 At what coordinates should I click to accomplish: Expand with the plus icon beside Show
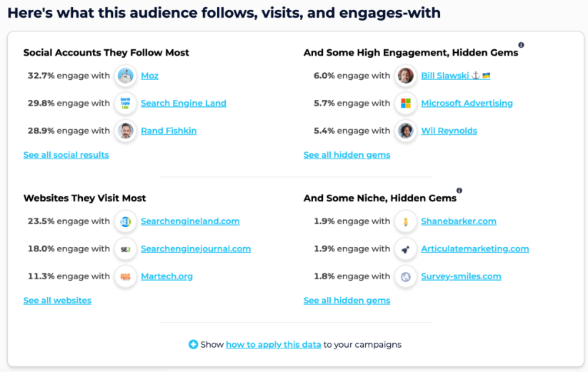pos(193,345)
